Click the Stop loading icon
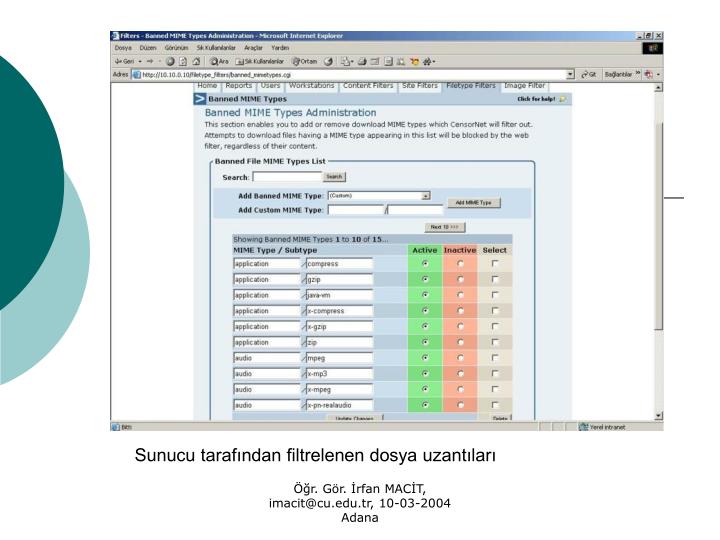Image resolution: width=720 pixels, height=540 pixels. coord(170,62)
